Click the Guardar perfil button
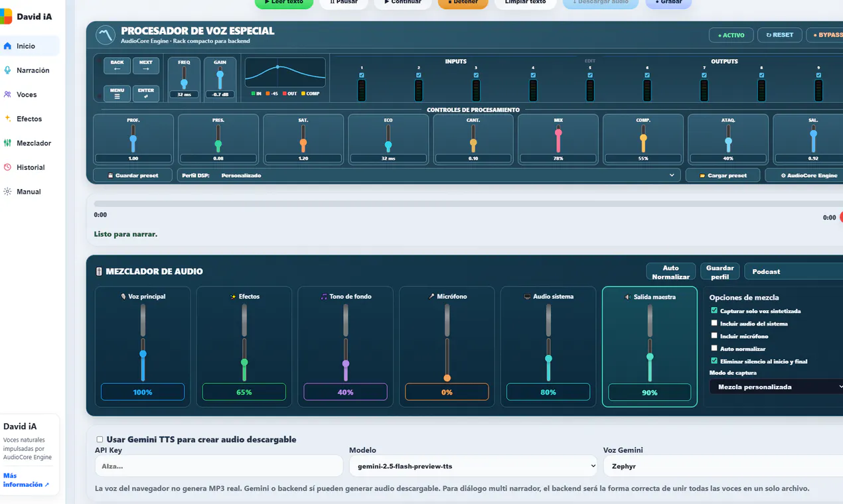The width and height of the screenshot is (843, 504). 720,272
